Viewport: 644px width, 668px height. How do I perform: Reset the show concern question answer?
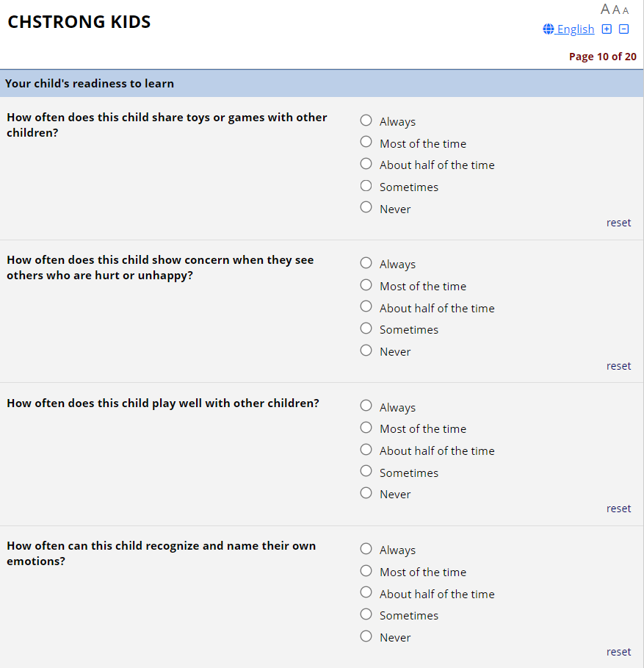(x=618, y=366)
